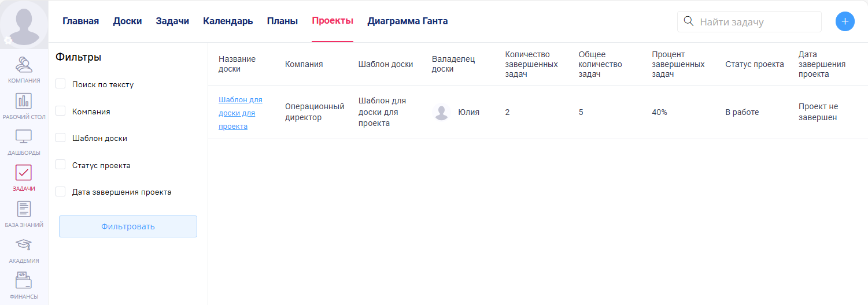The width and height of the screenshot is (868, 305).
Task: Switch to the Задачи top tab
Action: click(x=172, y=21)
